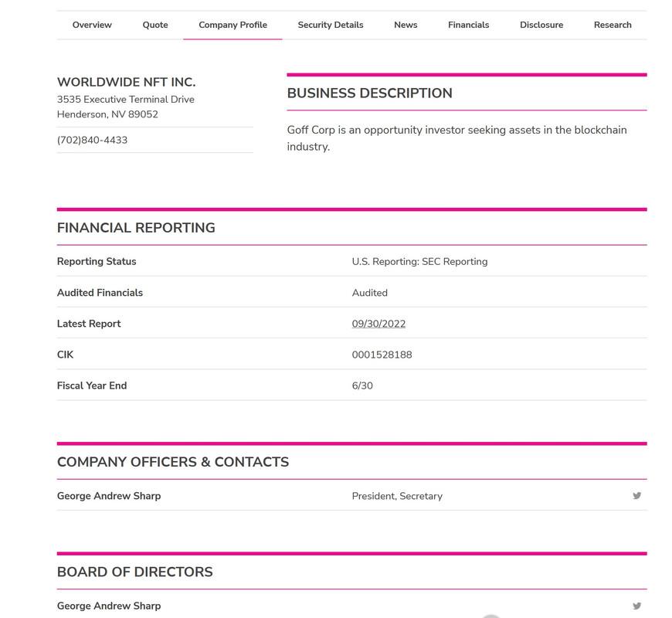Click the WORLDWIDE NFT INC. company name
Screen dimensions: 672x618
click(x=127, y=82)
